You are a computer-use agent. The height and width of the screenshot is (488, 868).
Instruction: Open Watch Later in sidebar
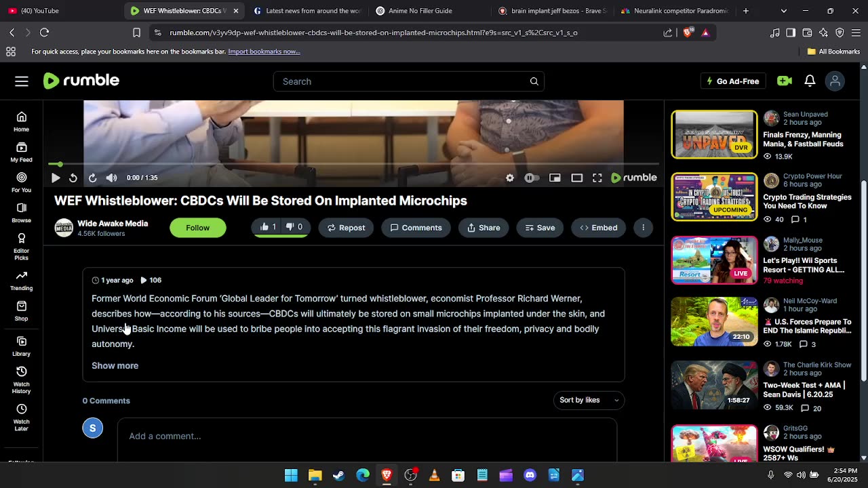[22, 417]
